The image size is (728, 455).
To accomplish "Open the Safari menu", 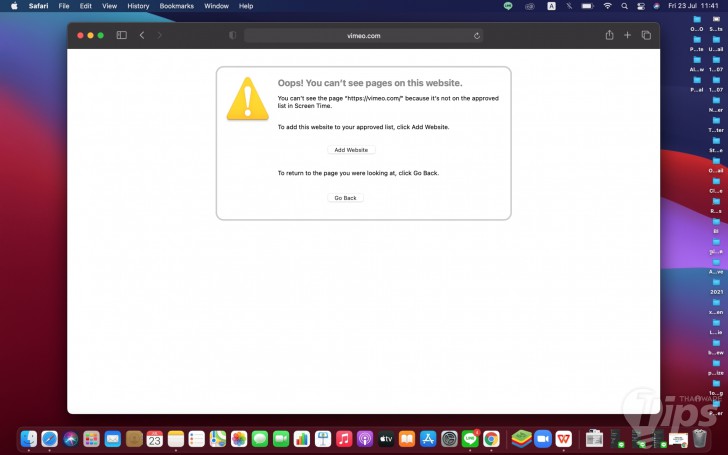I will coord(39,6).
